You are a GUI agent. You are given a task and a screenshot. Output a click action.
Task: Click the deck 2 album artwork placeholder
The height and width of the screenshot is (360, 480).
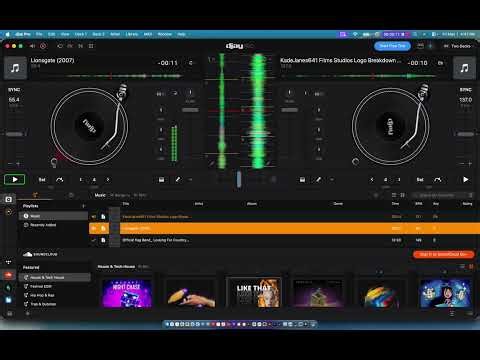tap(464, 68)
